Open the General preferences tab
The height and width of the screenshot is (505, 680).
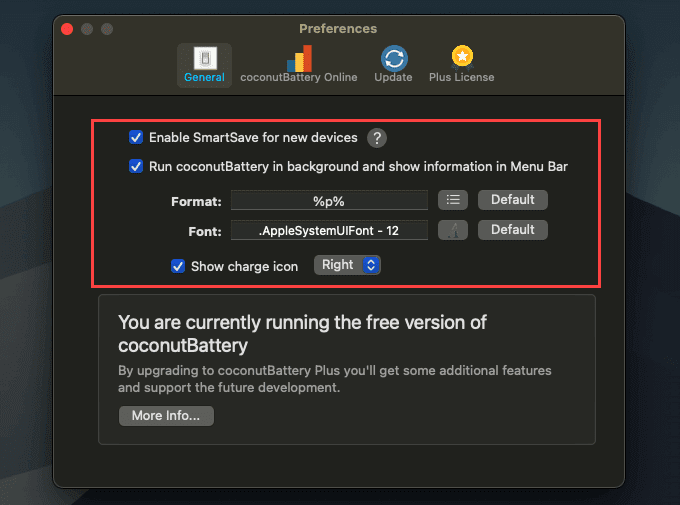point(204,65)
